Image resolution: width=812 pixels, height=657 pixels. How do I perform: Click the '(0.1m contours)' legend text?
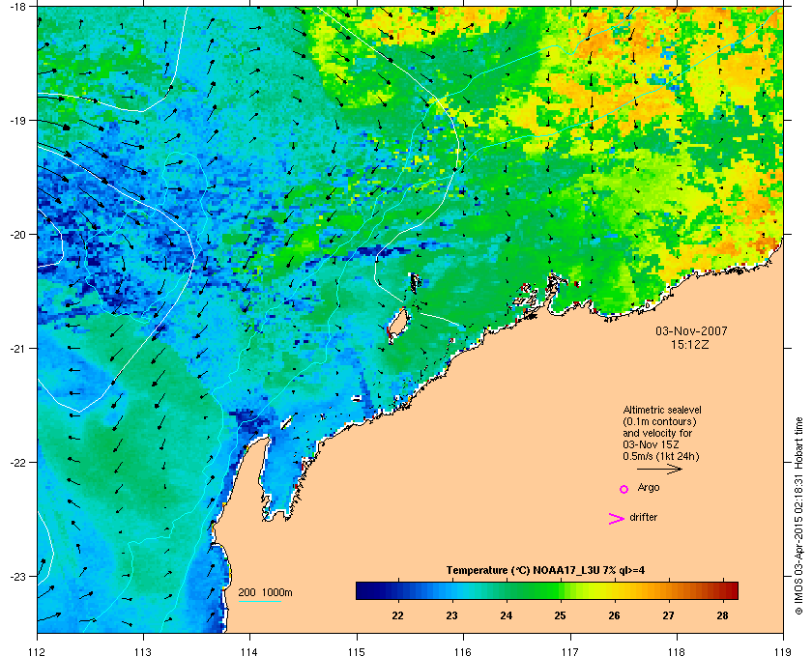tap(659, 421)
